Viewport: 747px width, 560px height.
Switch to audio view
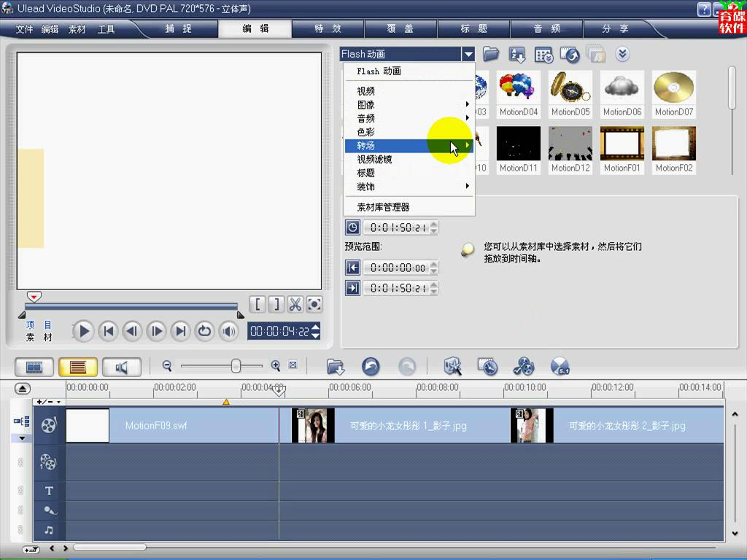tap(122, 367)
